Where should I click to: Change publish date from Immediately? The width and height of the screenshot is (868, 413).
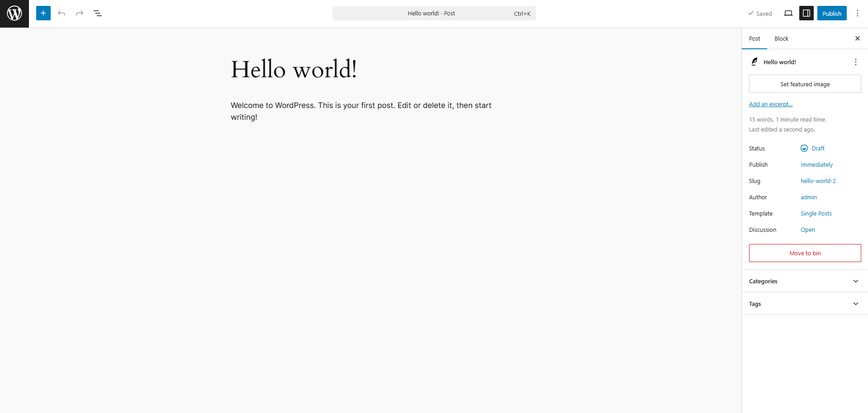point(816,164)
